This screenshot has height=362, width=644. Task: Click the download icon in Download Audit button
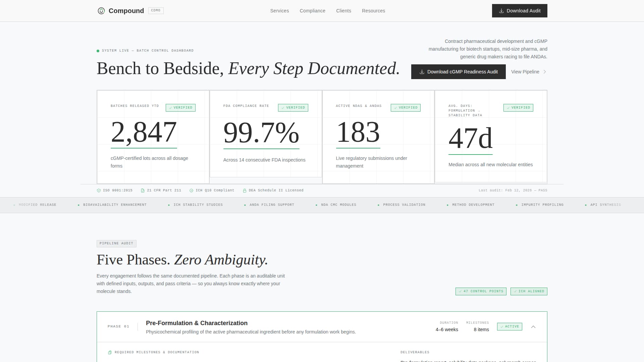pyautogui.click(x=501, y=11)
